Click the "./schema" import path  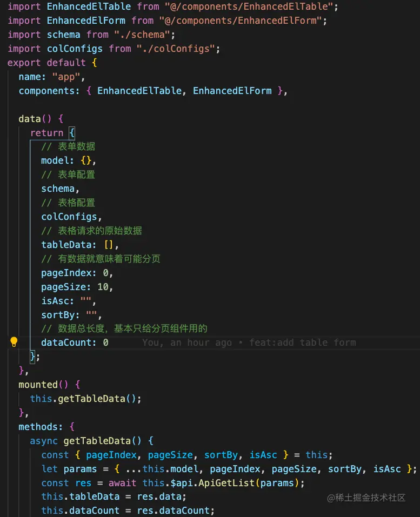142,35
